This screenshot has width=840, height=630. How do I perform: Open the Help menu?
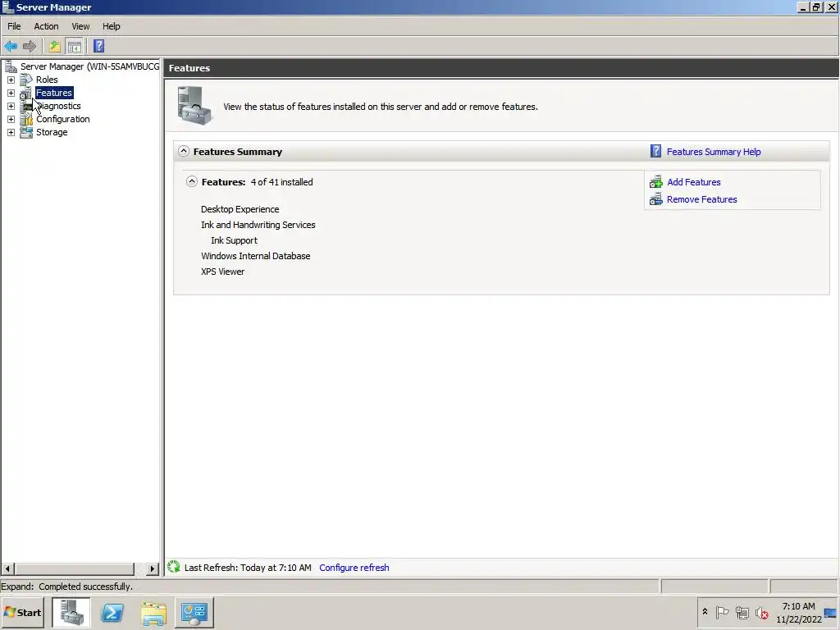click(x=112, y=26)
